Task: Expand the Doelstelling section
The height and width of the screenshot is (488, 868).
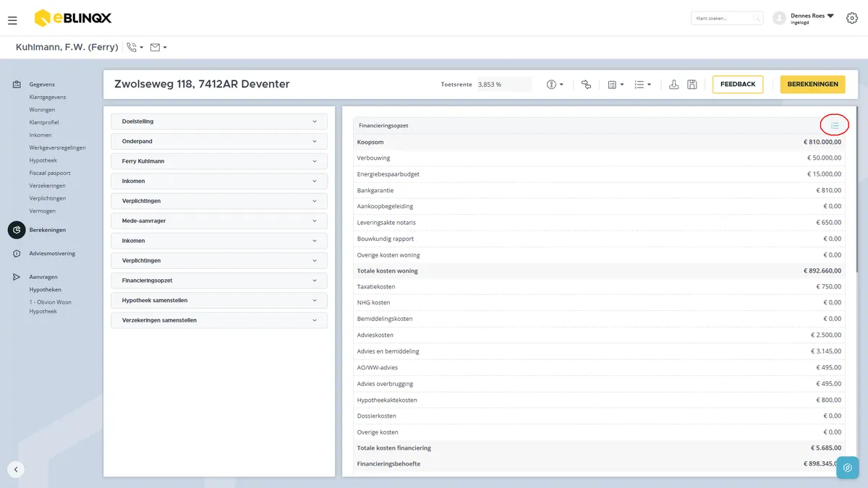Action: point(219,121)
